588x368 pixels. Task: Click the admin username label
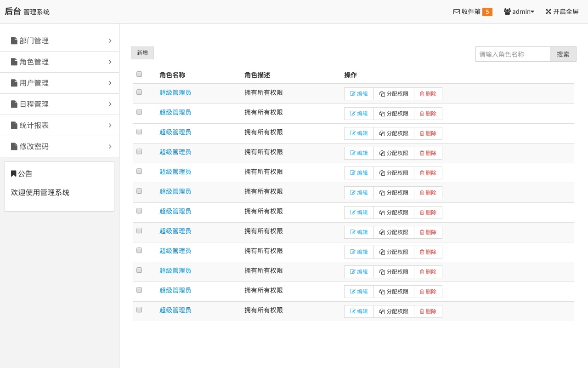[521, 12]
